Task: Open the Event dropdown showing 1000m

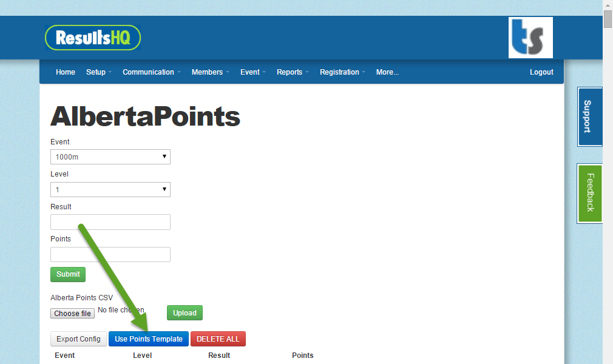Action: 110,157
